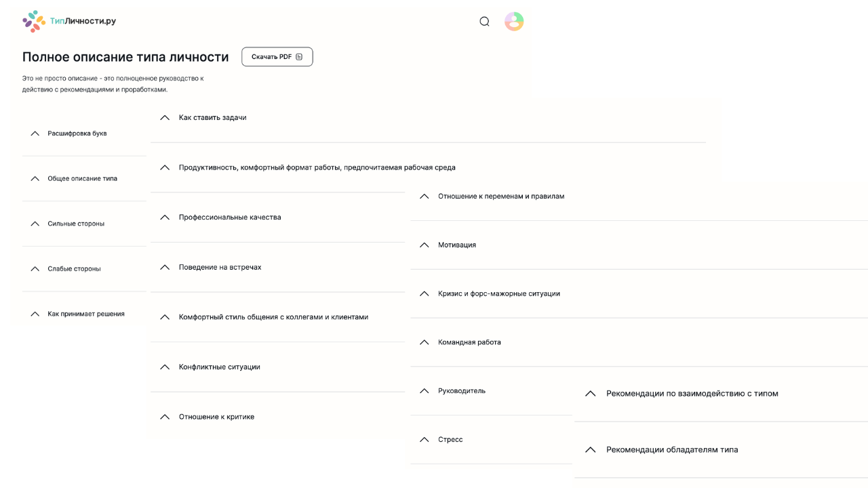Click chevron icon beside Рекомендации обладателям типа
The height and width of the screenshot is (488, 868).
click(x=590, y=450)
